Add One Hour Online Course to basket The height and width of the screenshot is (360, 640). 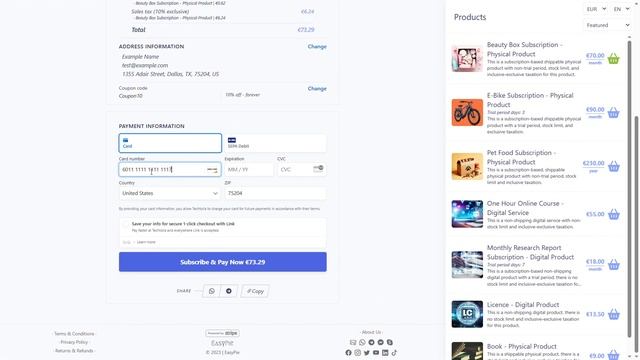click(613, 214)
